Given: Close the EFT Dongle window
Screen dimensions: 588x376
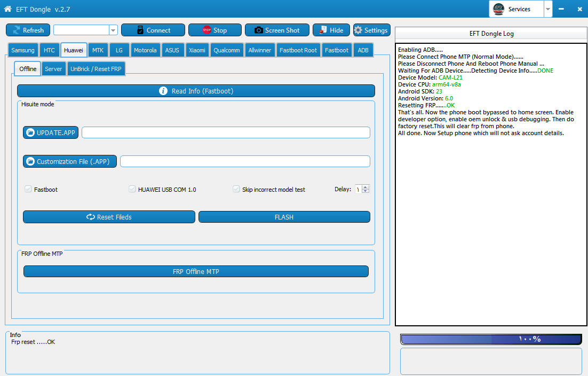Looking at the screenshot, I should tap(579, 9).
